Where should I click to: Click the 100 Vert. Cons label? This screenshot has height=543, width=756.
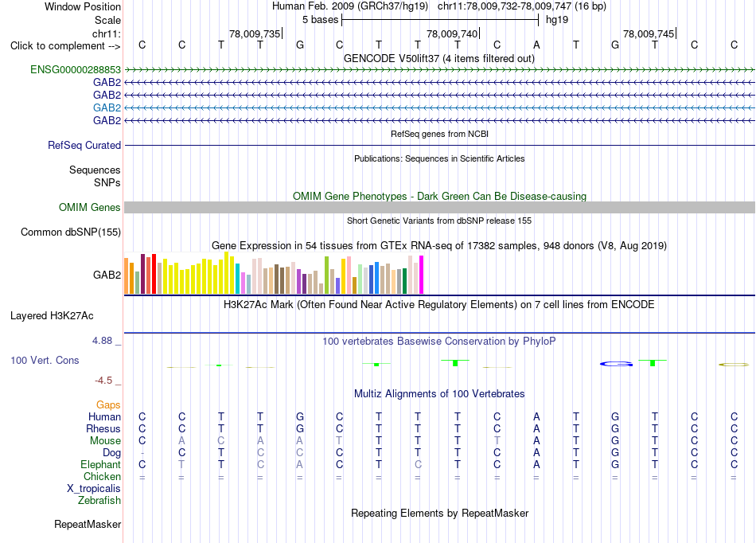pos(45,360)
